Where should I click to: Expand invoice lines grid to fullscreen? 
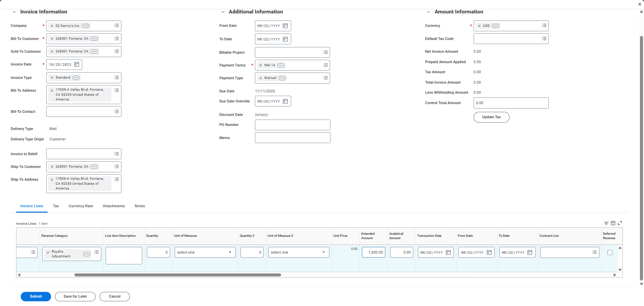tap(620, 223)
